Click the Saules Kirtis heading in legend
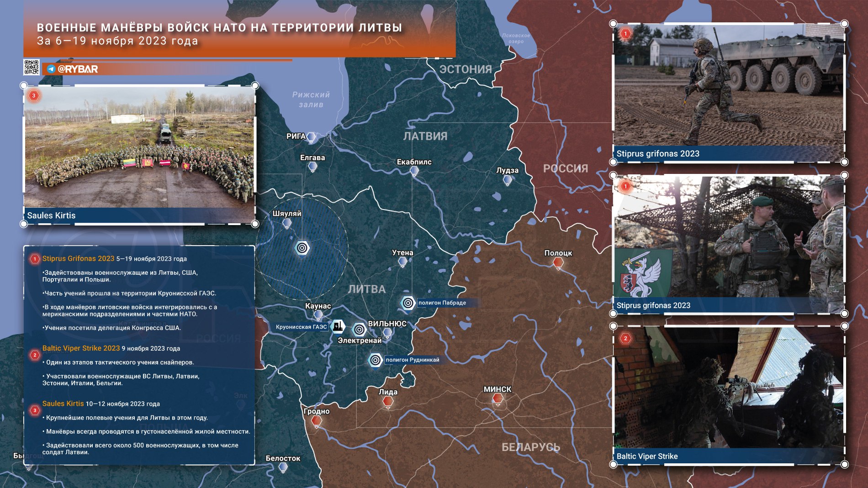The height and width of the screenshot is (488, 868). click(63, 404)
